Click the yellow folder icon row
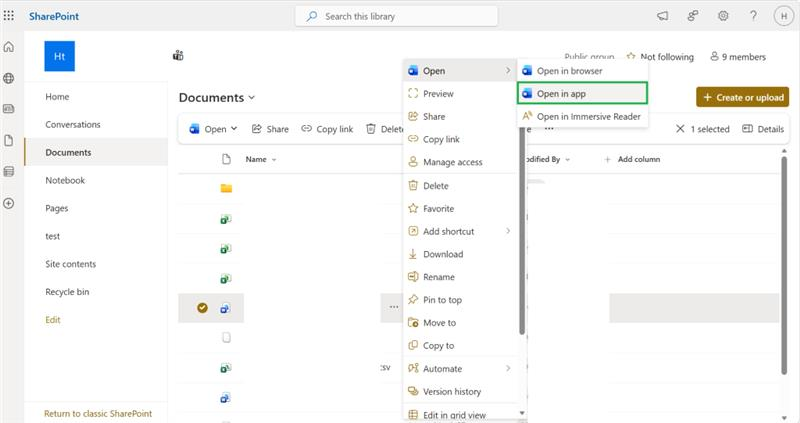 tap(226, 188)
